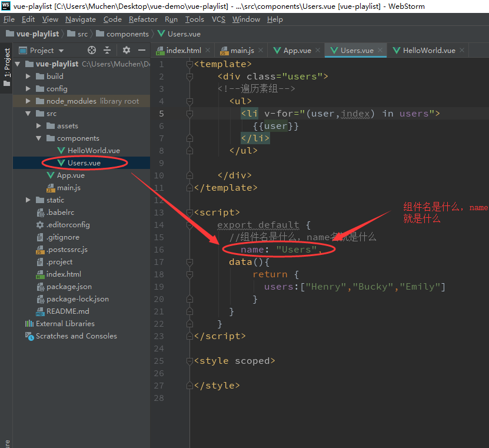Viewport: 489px width, 448px height.
Task: Collapse the vue-playlist root folder
Action: click(x=18, y=64)
